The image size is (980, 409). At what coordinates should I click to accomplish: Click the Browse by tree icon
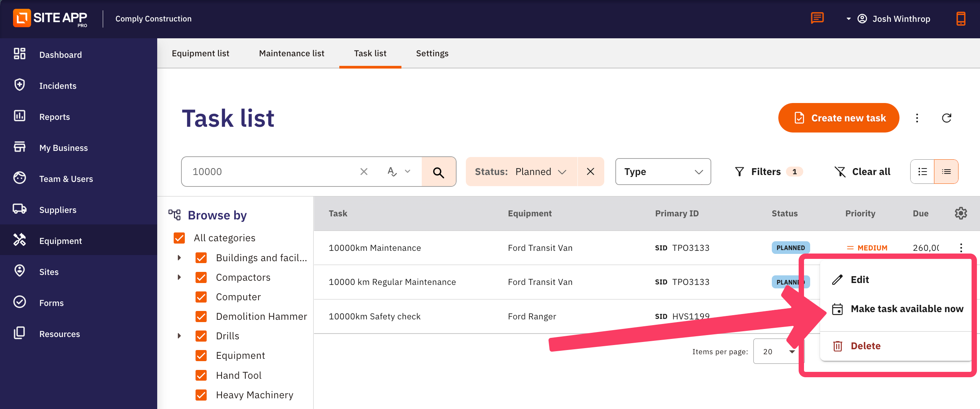174,215
